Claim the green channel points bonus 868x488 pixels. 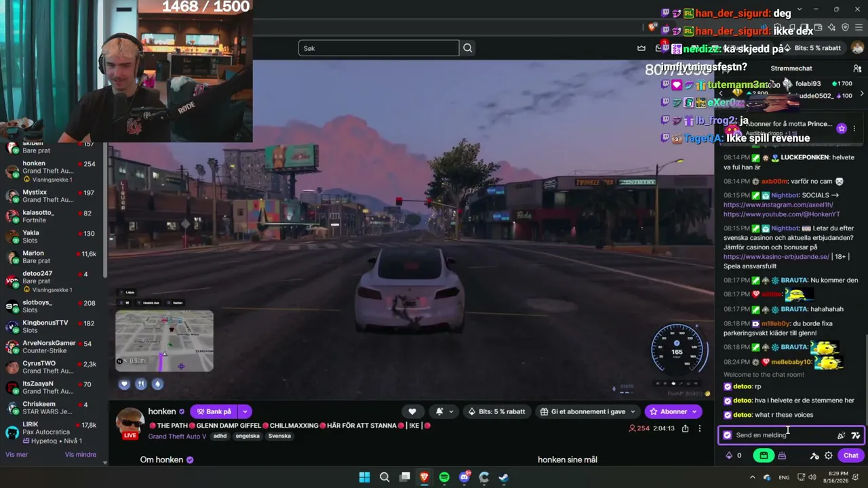pyautogui.click(x=764, y=455)
